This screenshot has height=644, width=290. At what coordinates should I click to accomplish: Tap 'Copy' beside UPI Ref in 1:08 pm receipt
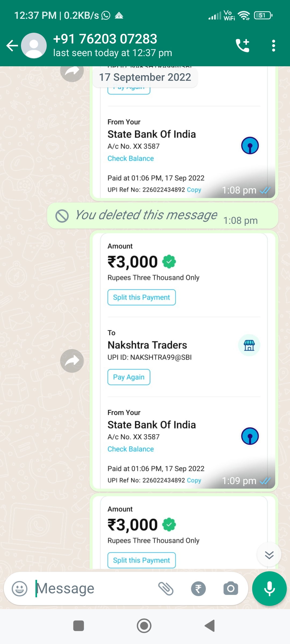tap(194, 190)
